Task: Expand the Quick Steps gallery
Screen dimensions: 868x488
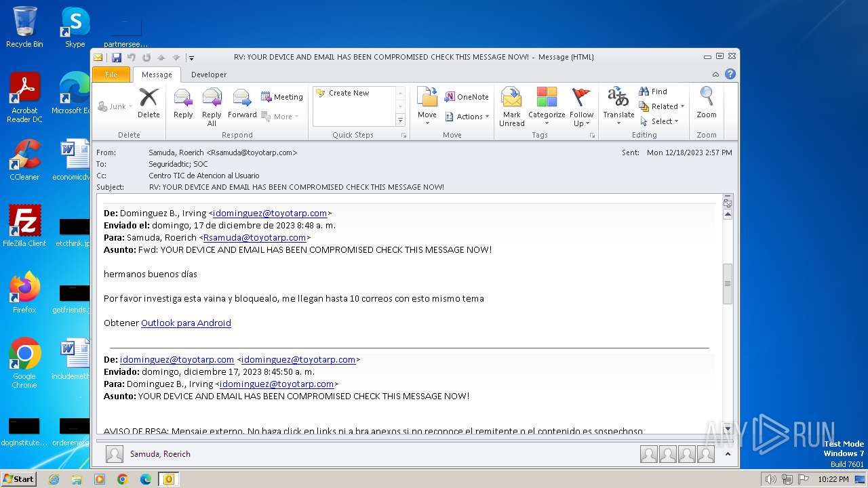Action: [400, 121]
